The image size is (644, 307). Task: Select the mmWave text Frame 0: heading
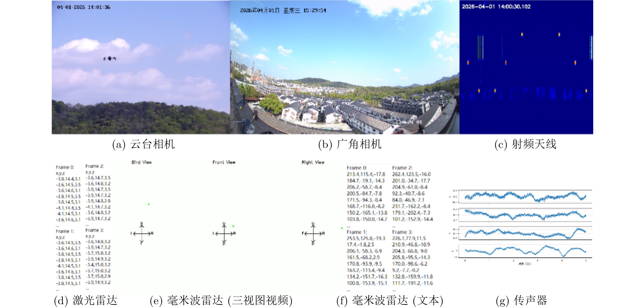[357, 168]
